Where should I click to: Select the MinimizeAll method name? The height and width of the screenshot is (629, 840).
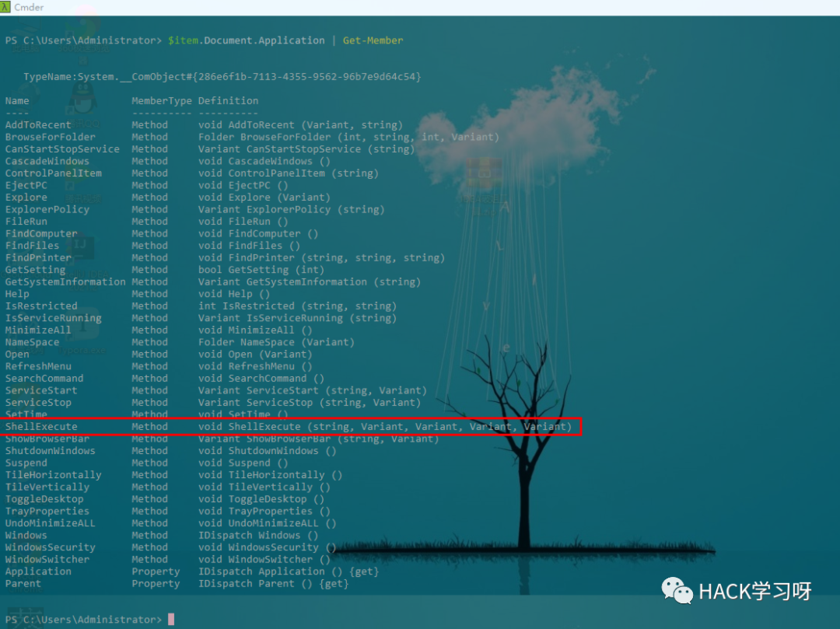38,330
